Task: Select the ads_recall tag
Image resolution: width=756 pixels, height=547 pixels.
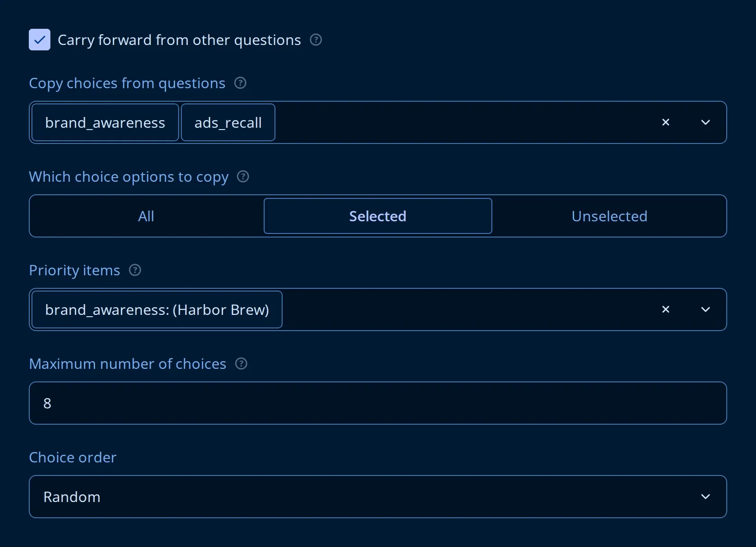Action: (x=228, y=122)
